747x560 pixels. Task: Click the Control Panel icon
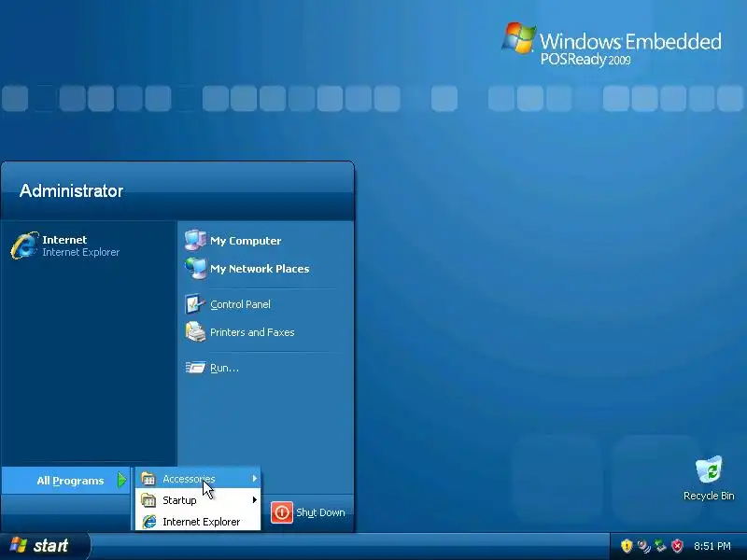pos(195,304)
